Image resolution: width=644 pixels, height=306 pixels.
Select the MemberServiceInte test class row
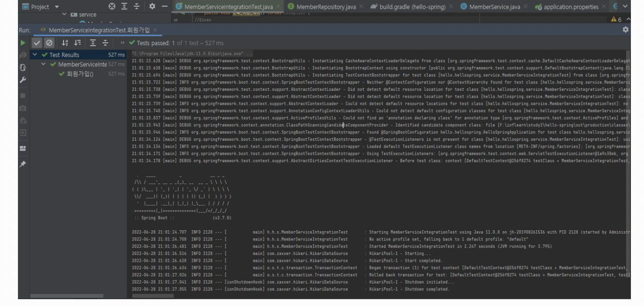pos(78,64)
